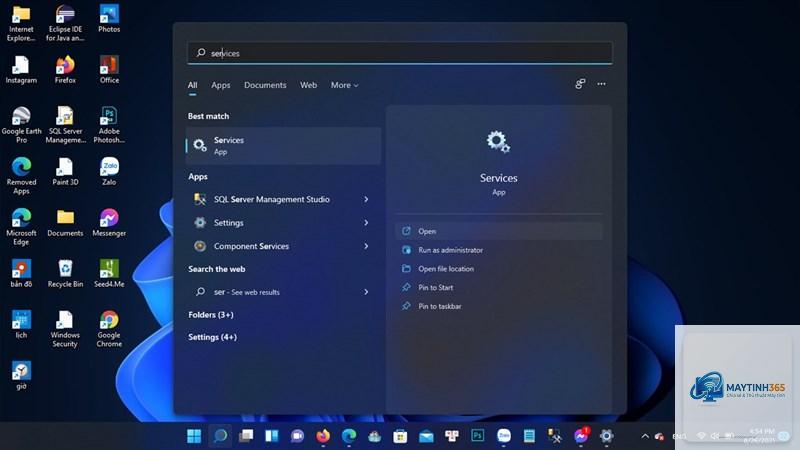Select the Removed Apps desktop icon
The width and height of the screenshot is (800, 450).
click(x=21, y=177)
